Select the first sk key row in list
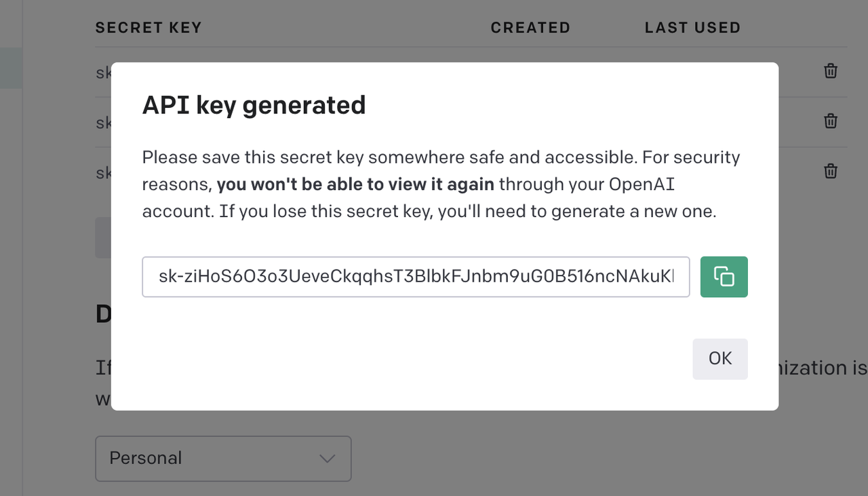Viewport: 868px width, 496px height. (x=103, y=72)
